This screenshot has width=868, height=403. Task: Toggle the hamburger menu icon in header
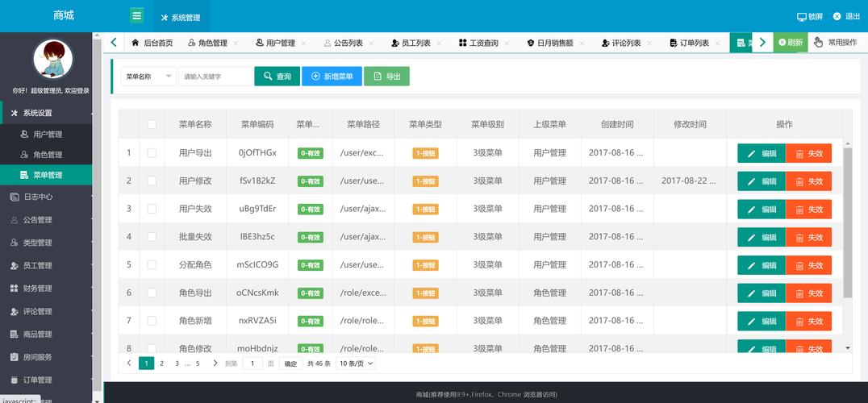pyautogui.click(x=136, y=15)
